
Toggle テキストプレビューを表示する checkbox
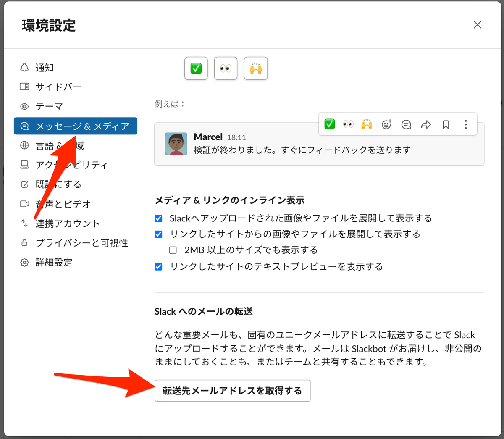pos(158,266)
